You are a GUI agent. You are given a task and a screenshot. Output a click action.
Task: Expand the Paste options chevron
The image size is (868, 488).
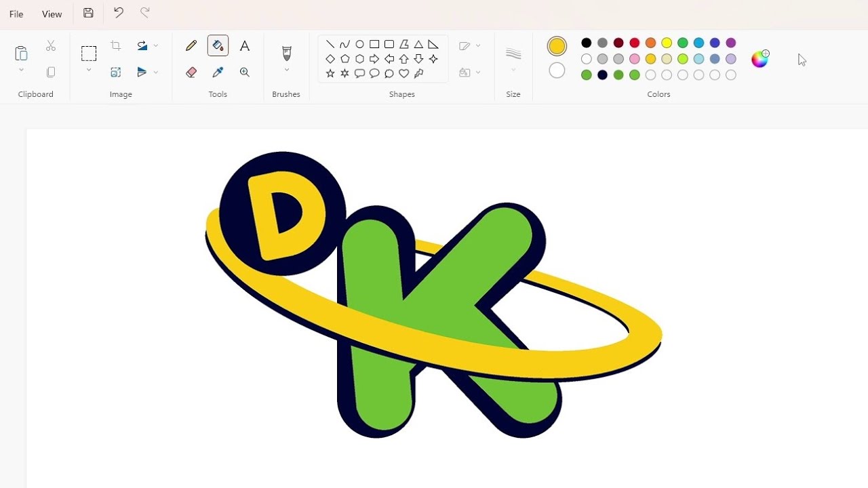[21, 70]
